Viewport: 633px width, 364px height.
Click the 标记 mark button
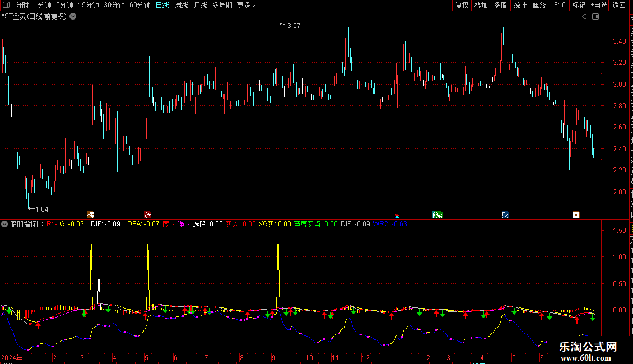[x=579, y=5]
